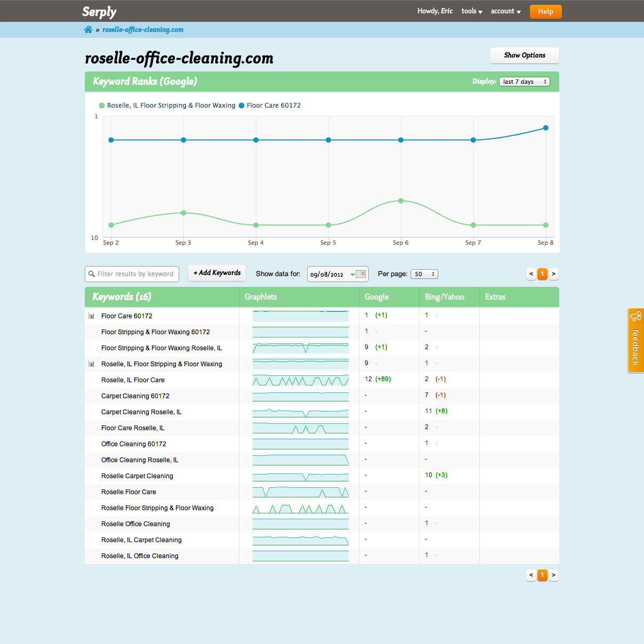Click the Serply logo
This screenshot has width=644, height=644.
(99, 12)
